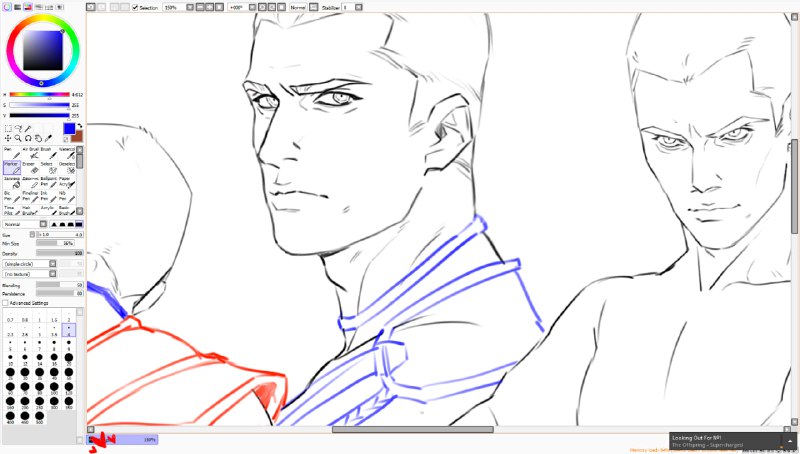Activate the magic wand tool
This screenshot has height=454, width=800.
click(28, 129)
